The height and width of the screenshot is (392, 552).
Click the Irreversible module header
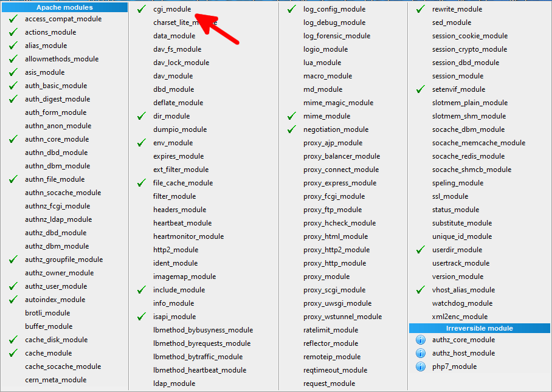[x=480, y=328]
